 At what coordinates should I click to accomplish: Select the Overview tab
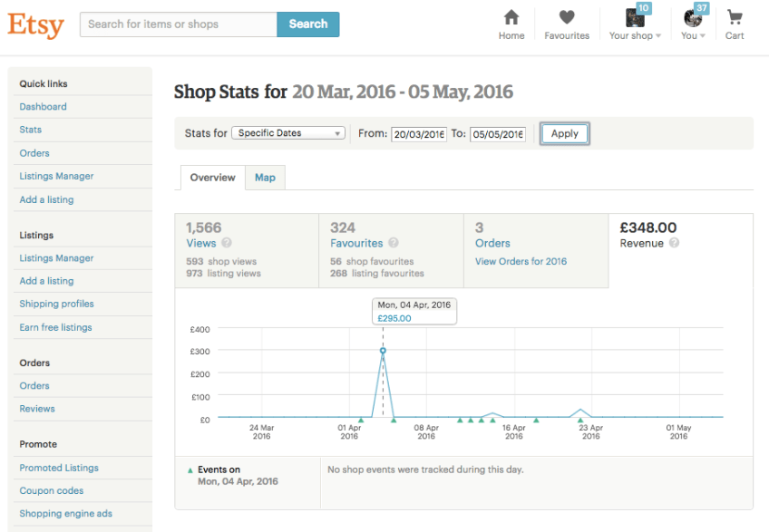212,178
